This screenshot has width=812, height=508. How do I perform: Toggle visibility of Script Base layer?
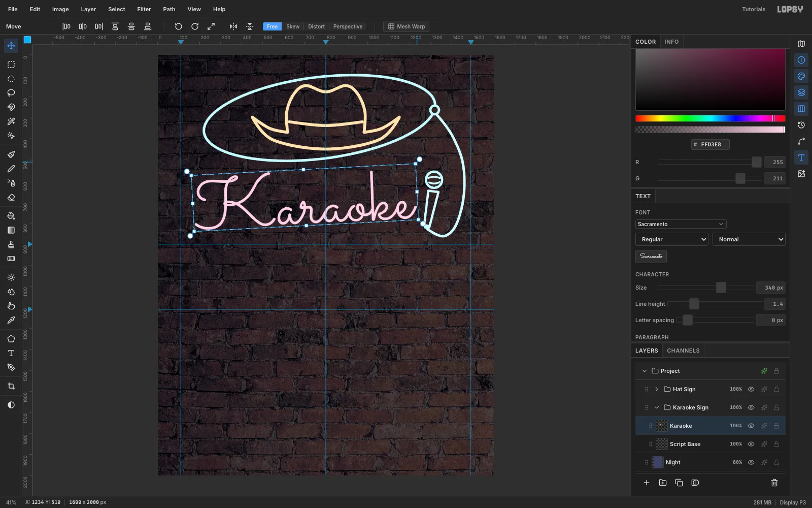(x=751, y=444)
